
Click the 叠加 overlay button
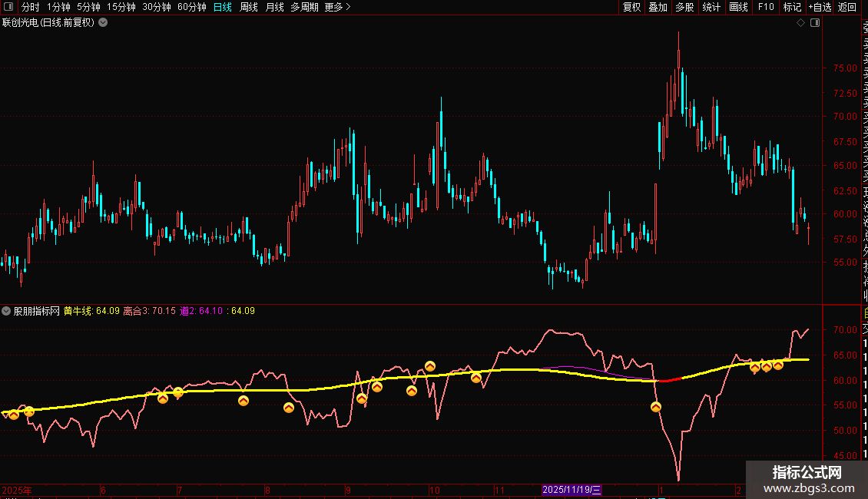click(x=658, y=7)
